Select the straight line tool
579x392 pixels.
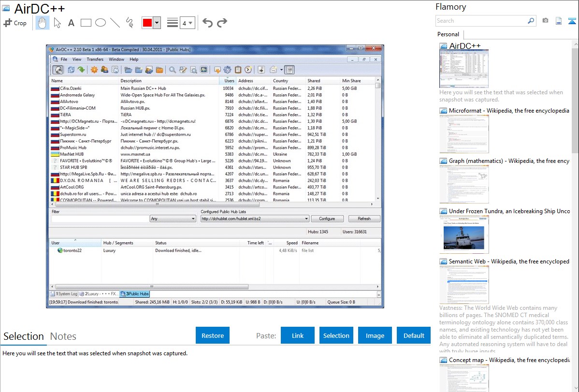click(115, 23)
